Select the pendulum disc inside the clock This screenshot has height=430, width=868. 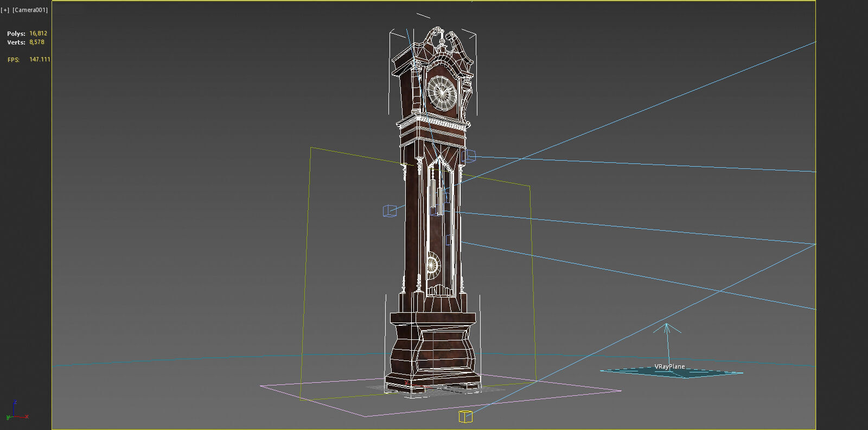pyautogui.click(x=432, y=265)
